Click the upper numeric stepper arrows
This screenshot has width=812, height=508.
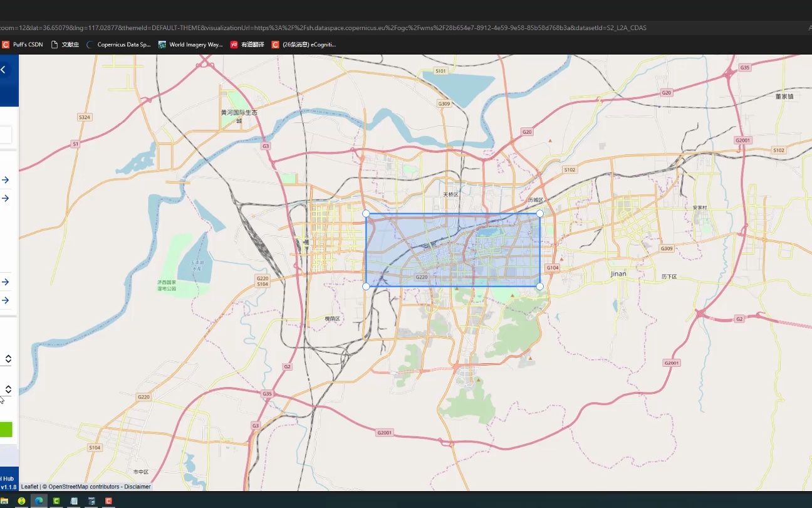[x=8, y=359]
